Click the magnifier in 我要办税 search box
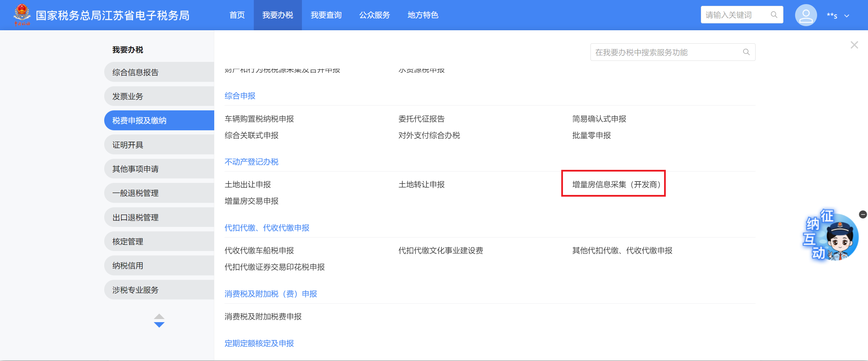868x361 pixels. 746,52
